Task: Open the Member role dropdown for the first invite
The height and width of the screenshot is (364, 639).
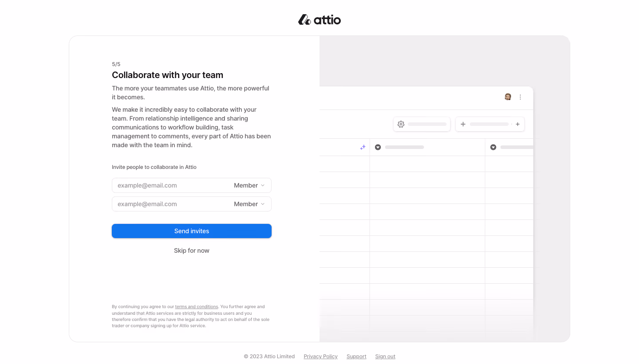Action: 249,185
